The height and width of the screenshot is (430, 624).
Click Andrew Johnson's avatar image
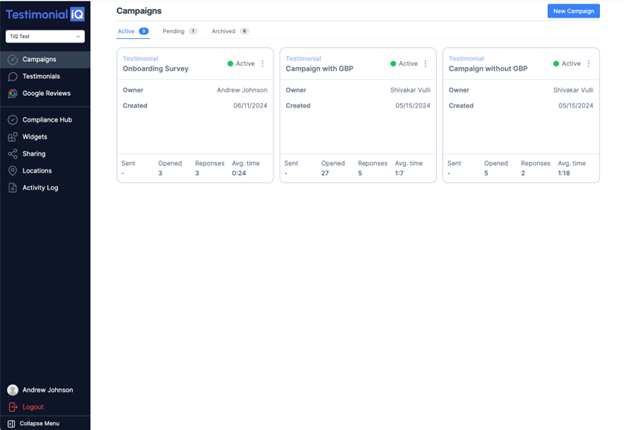coord(13,390)
